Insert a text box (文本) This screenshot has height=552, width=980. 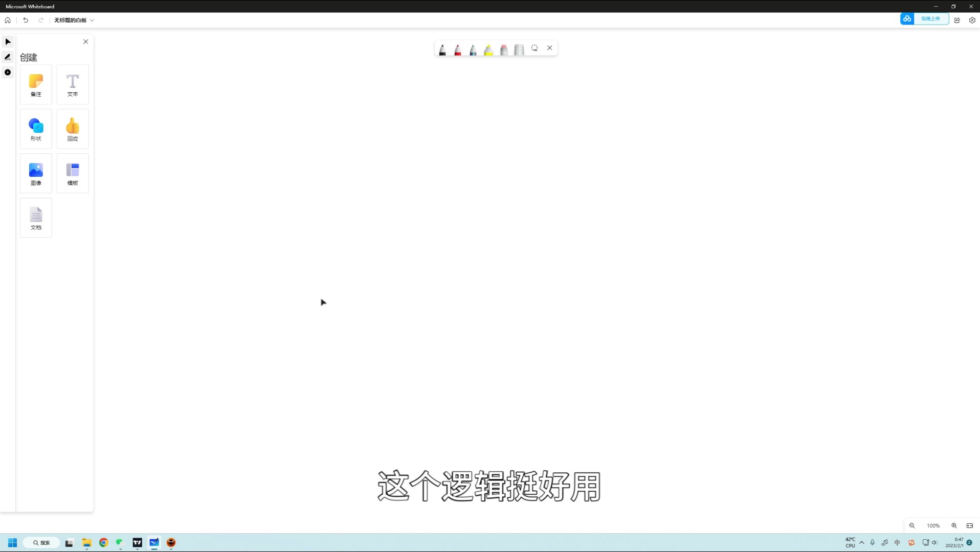pyautogui.click(x=73, y=85)
